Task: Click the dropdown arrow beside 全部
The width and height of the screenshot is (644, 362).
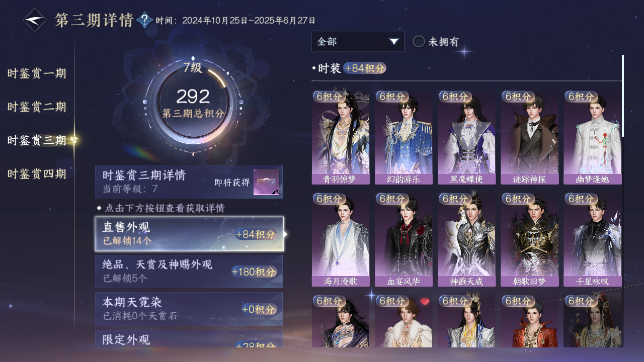Action: 394,42
